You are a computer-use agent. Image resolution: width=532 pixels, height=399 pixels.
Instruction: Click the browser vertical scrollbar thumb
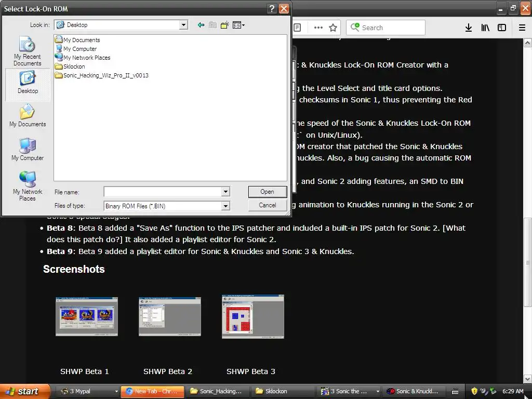coord(528,262)
